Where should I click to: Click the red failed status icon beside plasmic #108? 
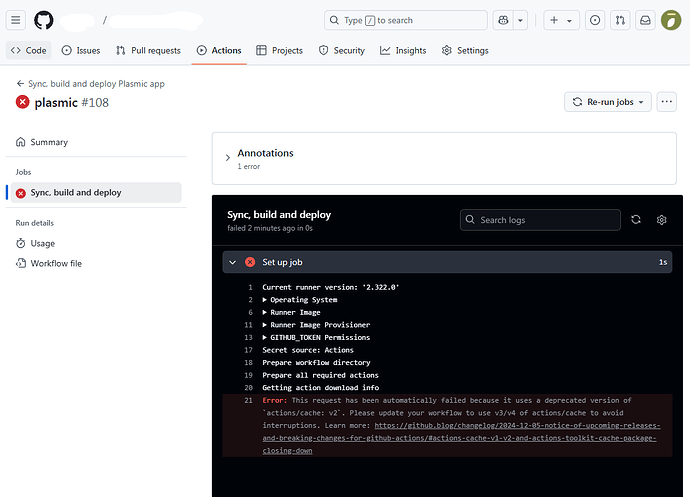(x=22, y=102)
